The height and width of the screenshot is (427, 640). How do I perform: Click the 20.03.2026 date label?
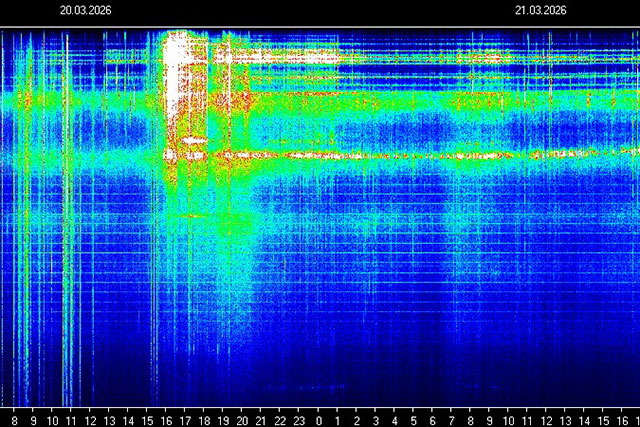coord(85,11)
